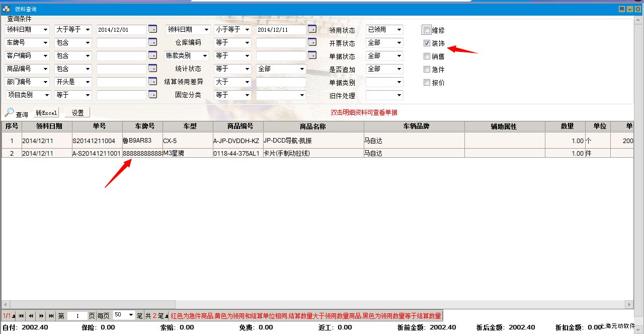Open the 设置 settings button

pos(77,113)
